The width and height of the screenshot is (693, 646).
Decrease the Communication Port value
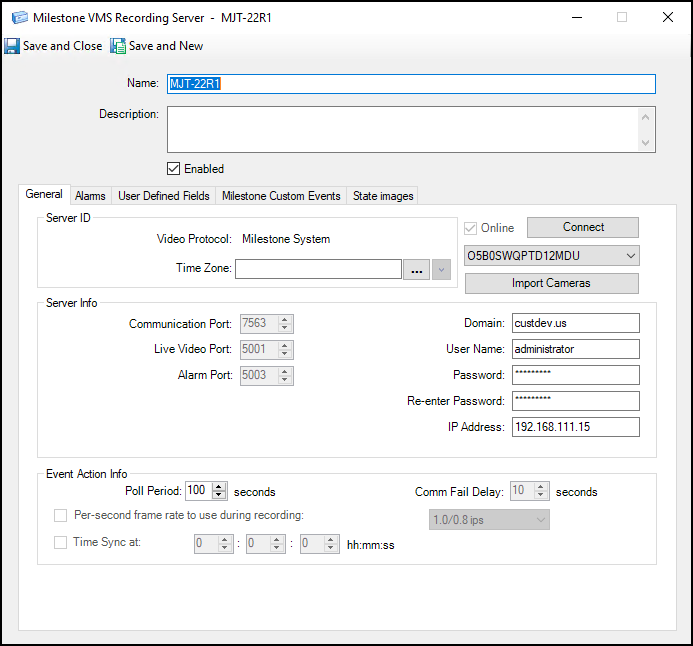click(285, 328)
